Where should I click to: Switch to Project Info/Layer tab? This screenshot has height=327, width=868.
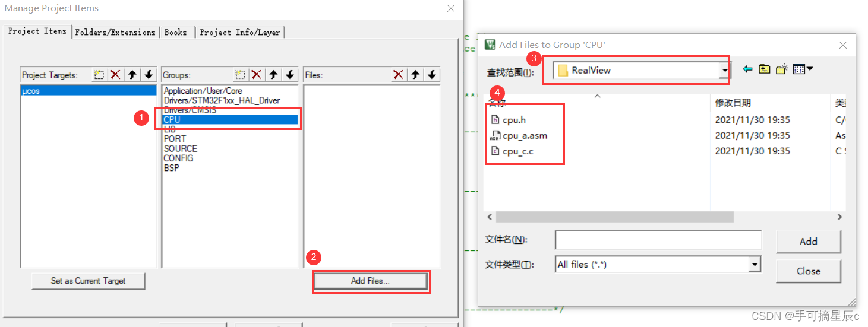240,33
